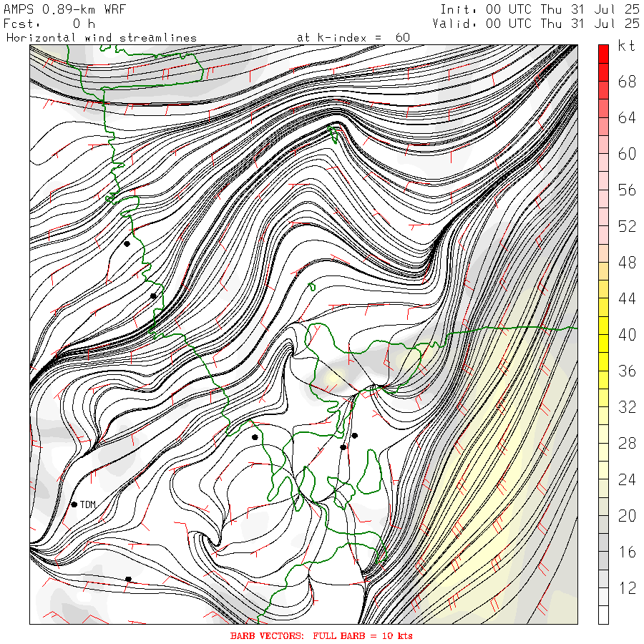The height and width of the screenshot is (644, 644).
Task: Click the 'Horizontal wind streamlines' label
Action: click(102, 38)
